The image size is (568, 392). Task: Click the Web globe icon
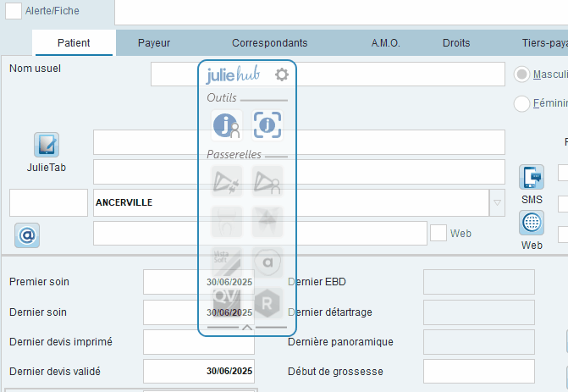532,223
